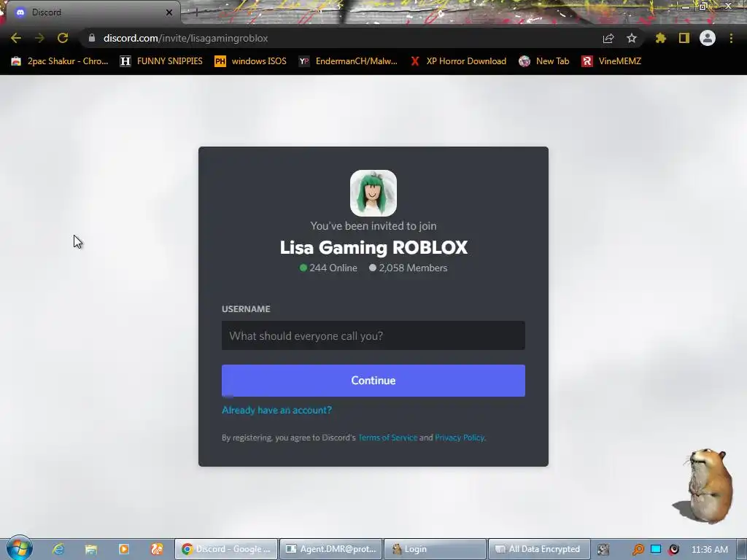Share this page using the share icon
Viewport: 747px width, 560px height.
[x=608, y=38]
